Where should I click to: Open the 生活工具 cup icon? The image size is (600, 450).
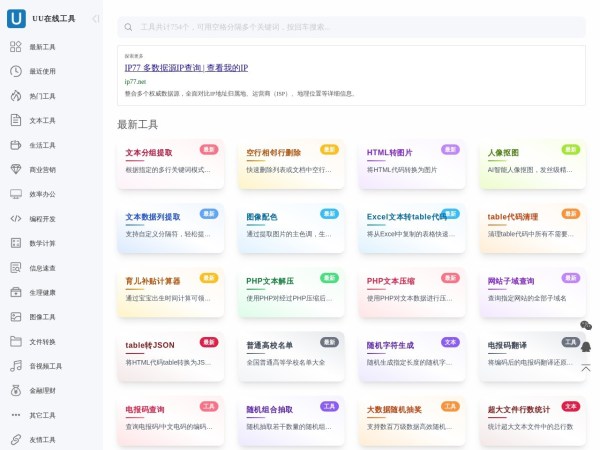(x=16, y=145)
